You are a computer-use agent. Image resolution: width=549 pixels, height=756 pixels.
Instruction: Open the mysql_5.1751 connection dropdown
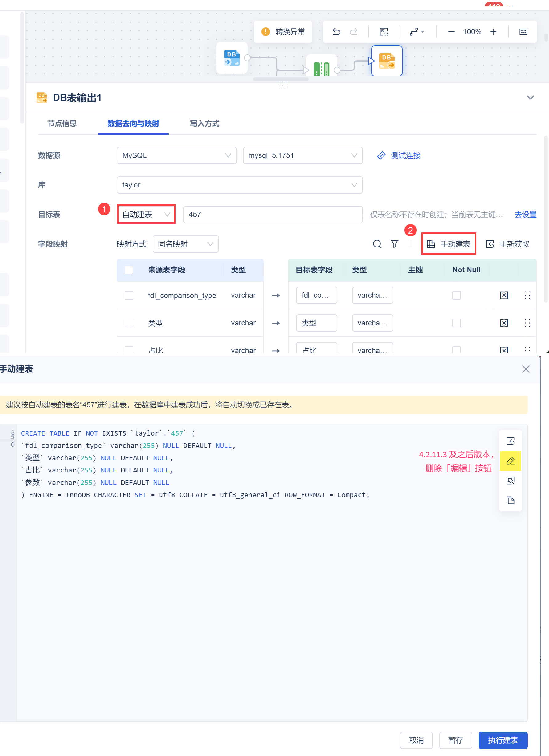click(303, 155)
